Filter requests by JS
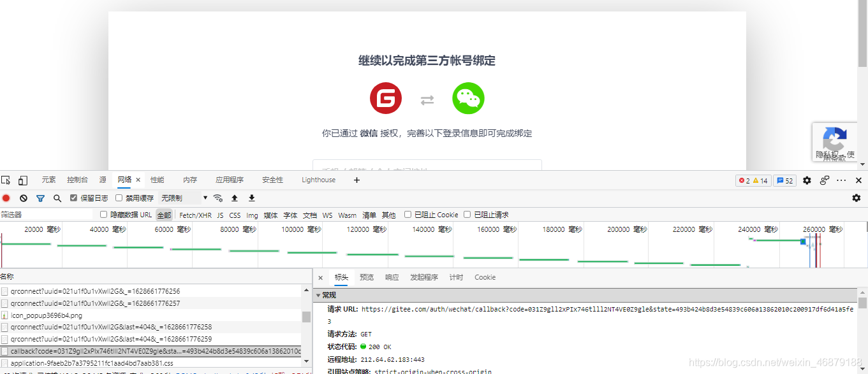 tap(220, 215)
